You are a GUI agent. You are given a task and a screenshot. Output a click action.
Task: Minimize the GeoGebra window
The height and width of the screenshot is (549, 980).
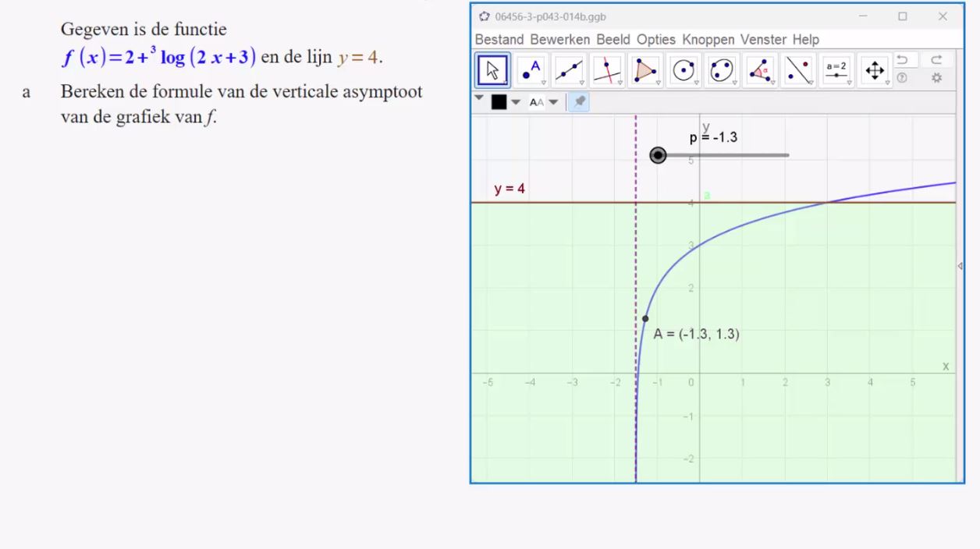[x=863, y=16]
